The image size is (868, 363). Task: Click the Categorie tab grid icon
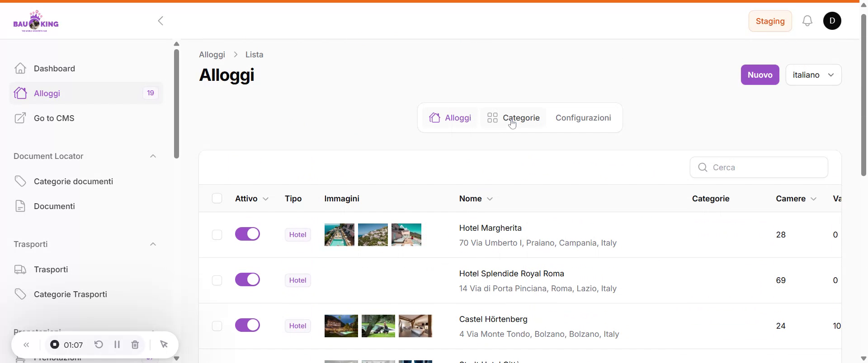point(492,118)
